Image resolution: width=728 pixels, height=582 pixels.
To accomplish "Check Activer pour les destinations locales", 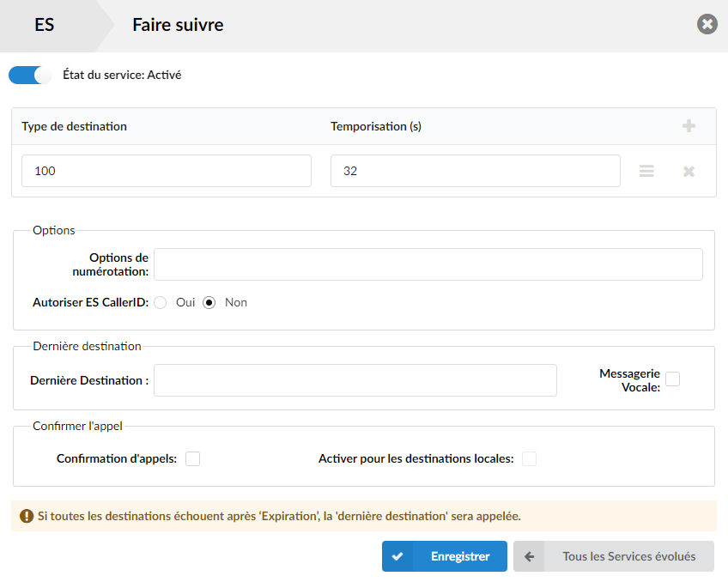I will click(x=529, y=458).
